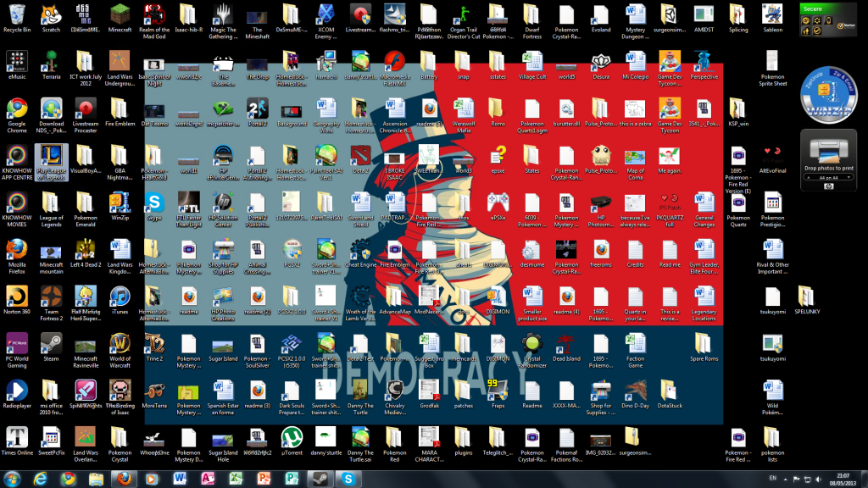Open Internet Explorer from the taskbar
This screenshot has height=488, width=868.
tap(41, 478)
